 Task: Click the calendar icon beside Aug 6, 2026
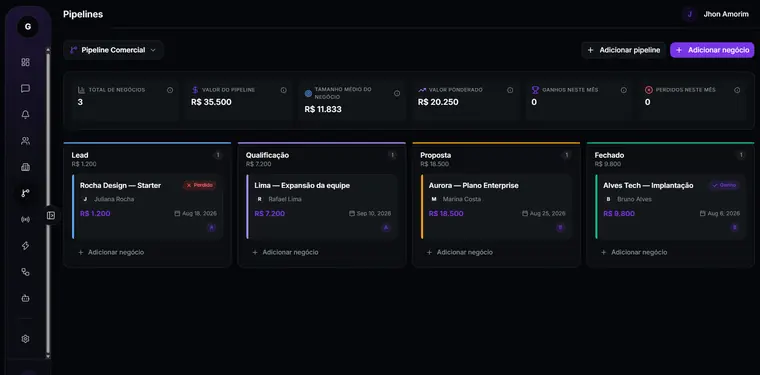point(703,214)
